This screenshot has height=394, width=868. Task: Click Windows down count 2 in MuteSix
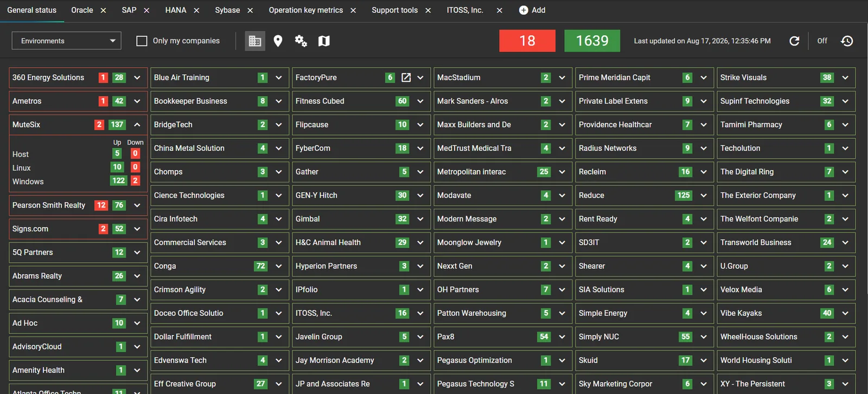point(135,181)
